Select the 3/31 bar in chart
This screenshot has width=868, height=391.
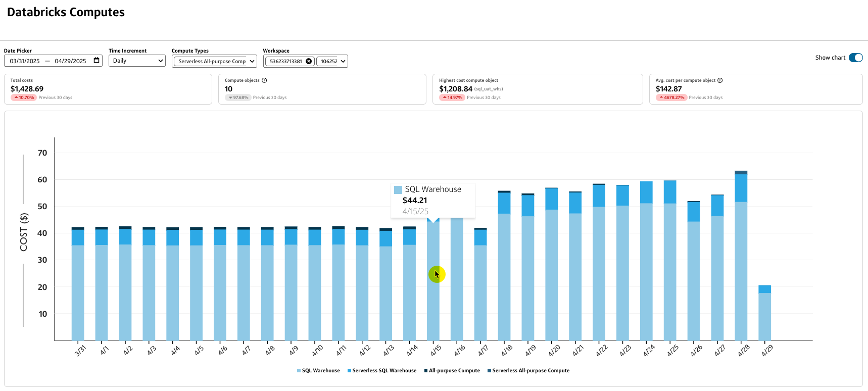click(x=78, y=284)
